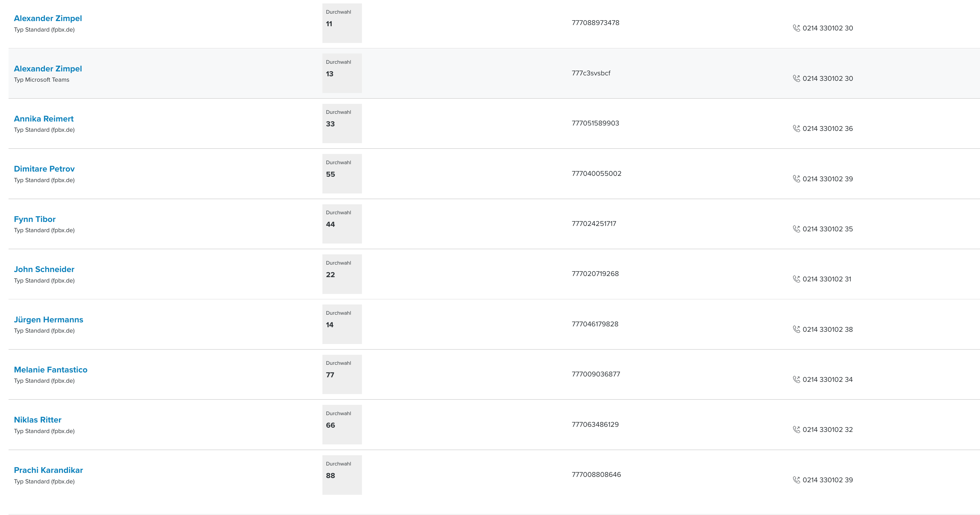Click phone icon in Dimitare Petrov row
Screen dimensions: 980x515
[x=796, y=179]
